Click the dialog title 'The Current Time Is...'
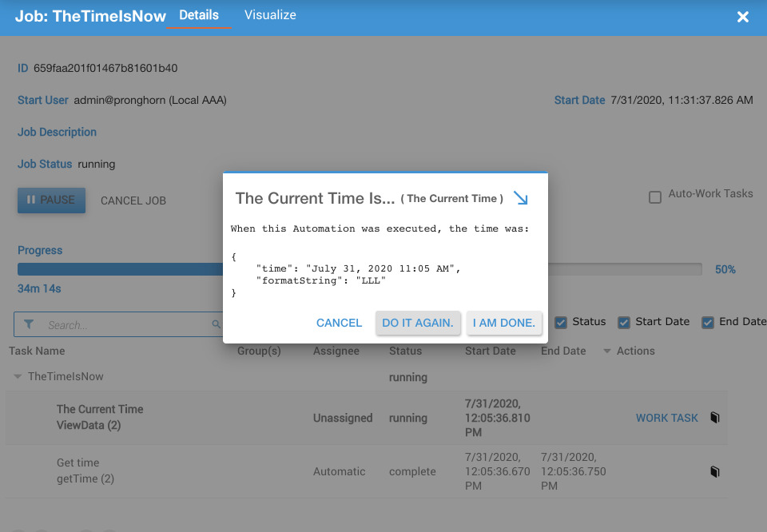Viewport: 767px width, 532px height. click(x=315, y=198)
